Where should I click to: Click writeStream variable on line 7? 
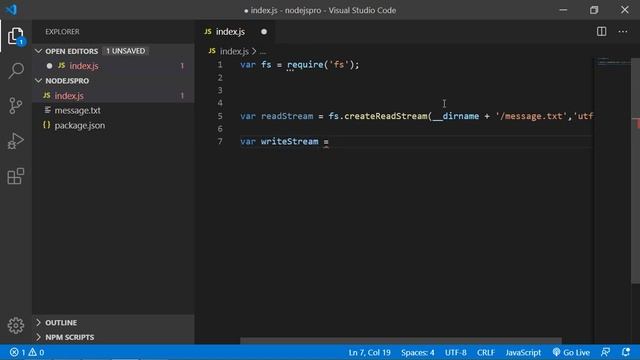click(289, 141)
